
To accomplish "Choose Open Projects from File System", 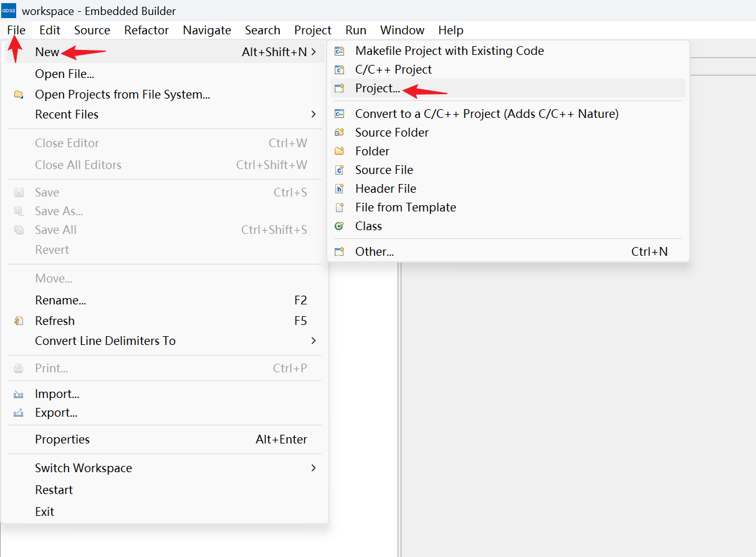I will click(x=122, y=95).
